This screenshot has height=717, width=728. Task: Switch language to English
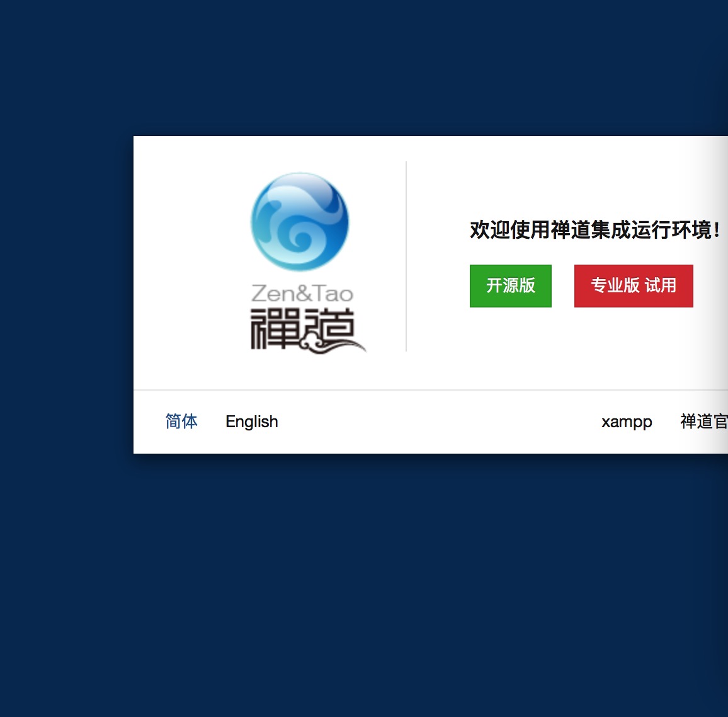252,422
